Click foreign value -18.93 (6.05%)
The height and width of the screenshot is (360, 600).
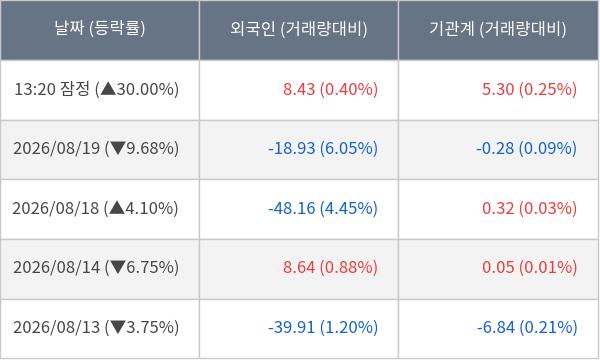pyautogui.click(x=323, y=148)
